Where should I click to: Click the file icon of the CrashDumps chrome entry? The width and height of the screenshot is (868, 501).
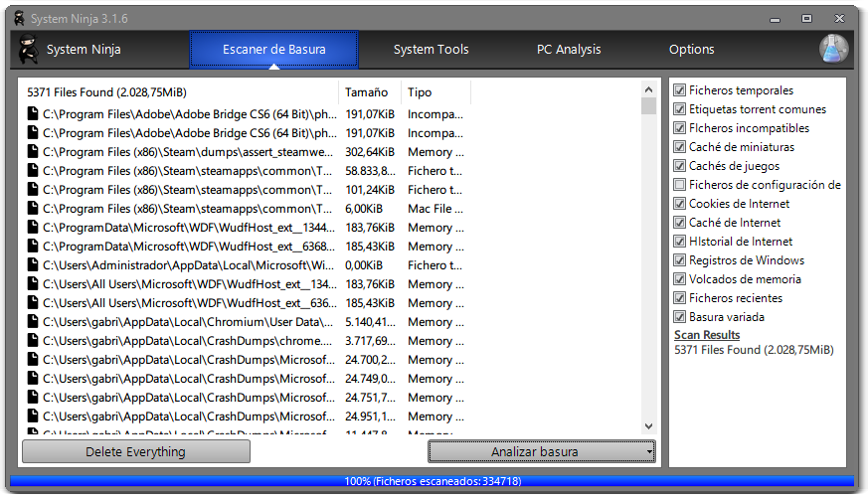[33, 340]
